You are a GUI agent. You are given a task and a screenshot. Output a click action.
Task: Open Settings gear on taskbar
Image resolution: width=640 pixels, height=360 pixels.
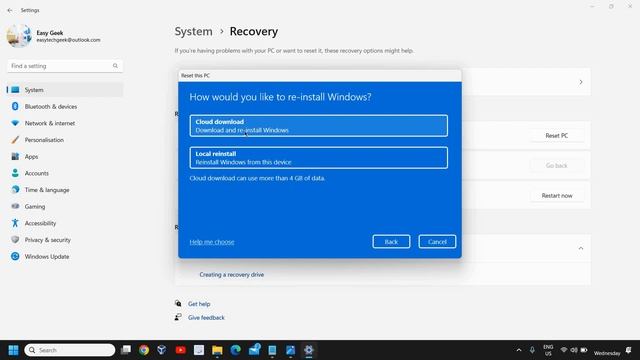click(x=309, y=350)
